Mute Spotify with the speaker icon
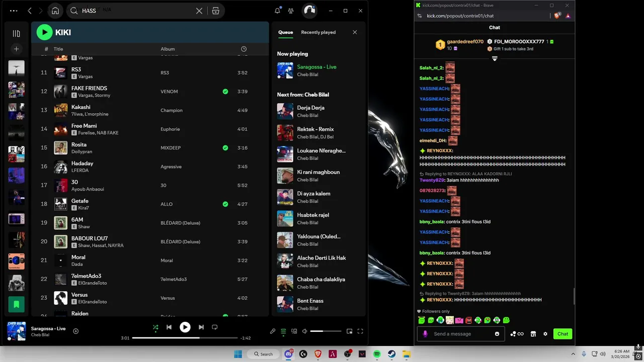Image resolution: width=644 pixels, height=362 pixels. point(304,331)
